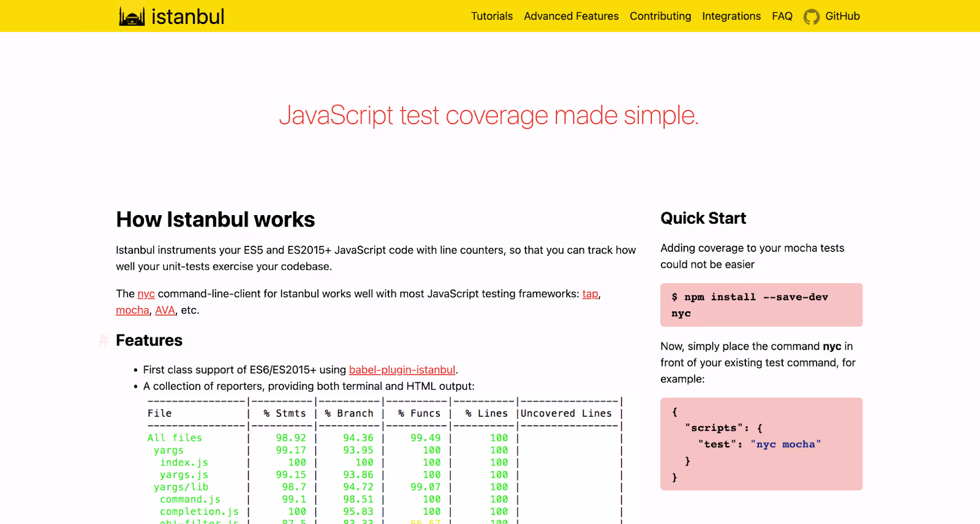Click the GitHub text link
This screenshot has height=524, width=980.
pos(842,16)
